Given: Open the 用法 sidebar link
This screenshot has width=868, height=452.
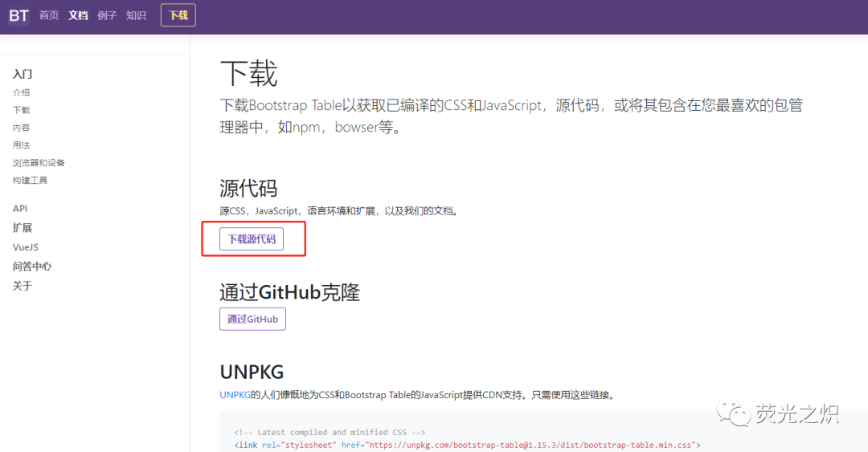Looking at the screenshot, I should [x=22, y=145].
